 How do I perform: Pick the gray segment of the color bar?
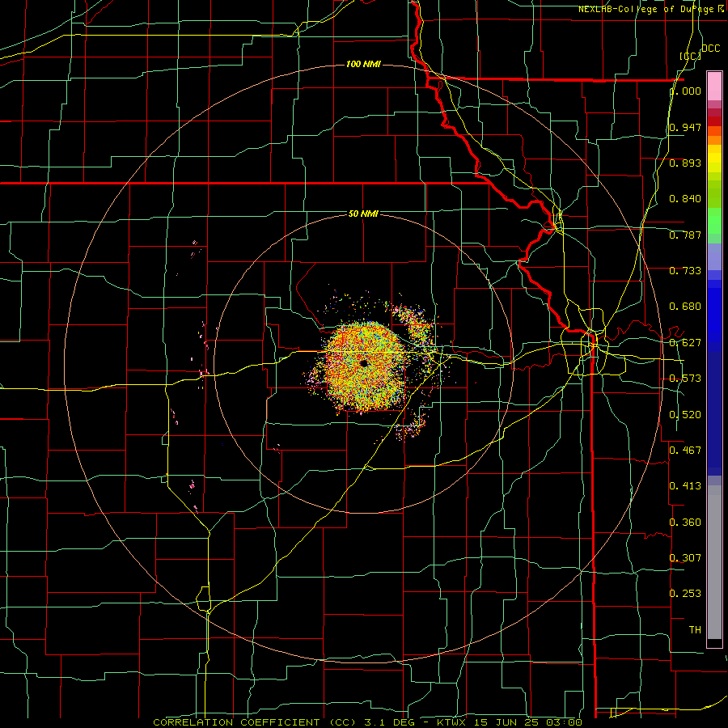714,562
